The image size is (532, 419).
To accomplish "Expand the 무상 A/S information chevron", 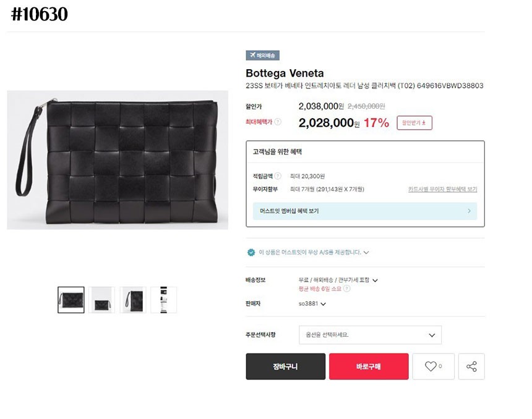I will tap(366, 253).
